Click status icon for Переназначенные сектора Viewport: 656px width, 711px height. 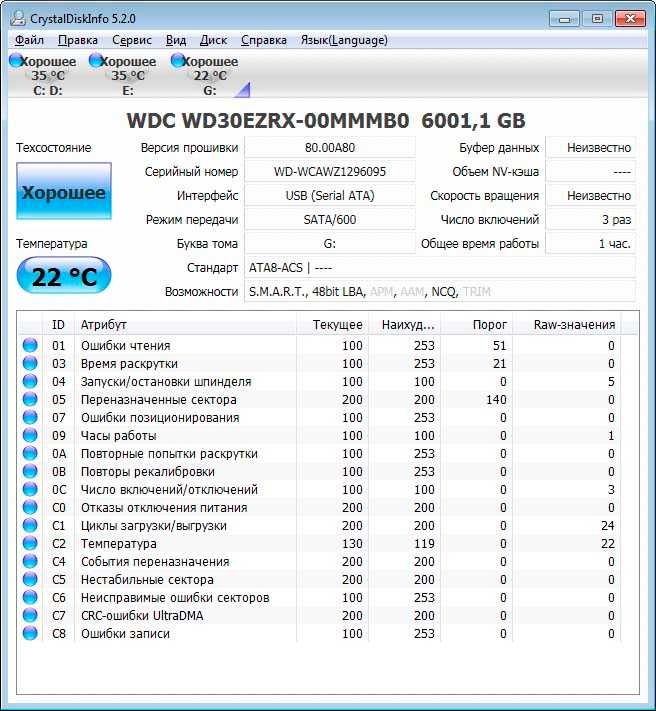click(x=30, y=399)
